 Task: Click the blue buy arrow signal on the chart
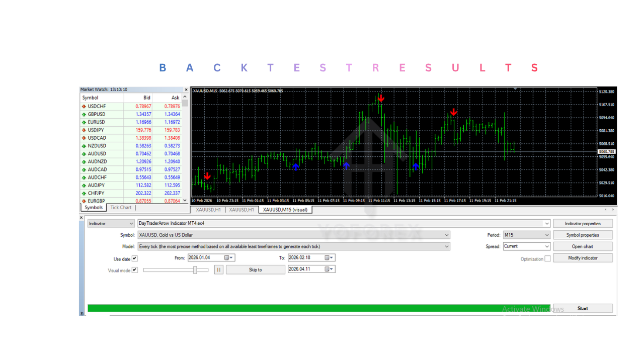point(296,168)
